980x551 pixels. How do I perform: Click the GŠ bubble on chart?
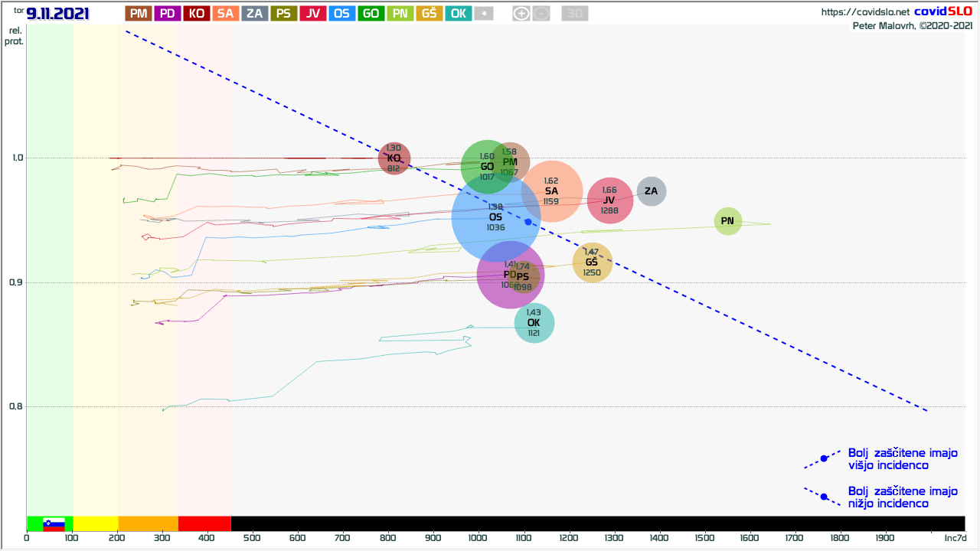coord(592,262)
